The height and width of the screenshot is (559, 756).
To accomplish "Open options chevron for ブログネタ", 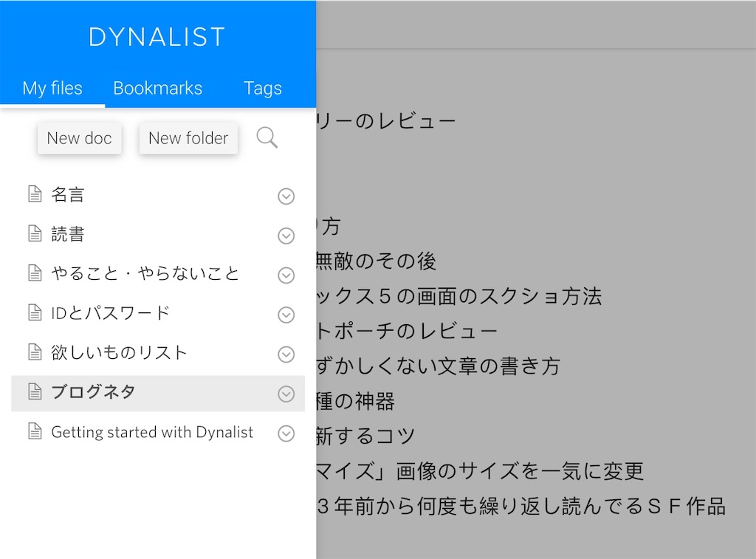I will tap(286, 394).
